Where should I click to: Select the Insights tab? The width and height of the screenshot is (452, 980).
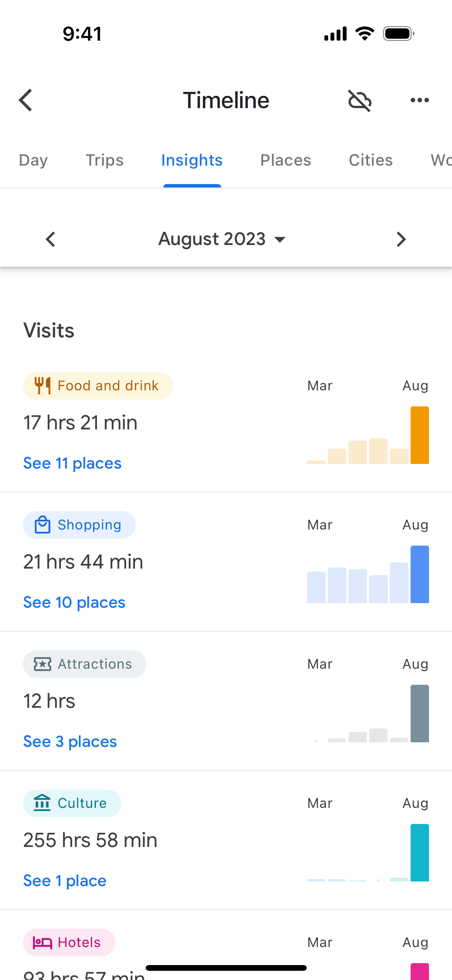(192, 160)
